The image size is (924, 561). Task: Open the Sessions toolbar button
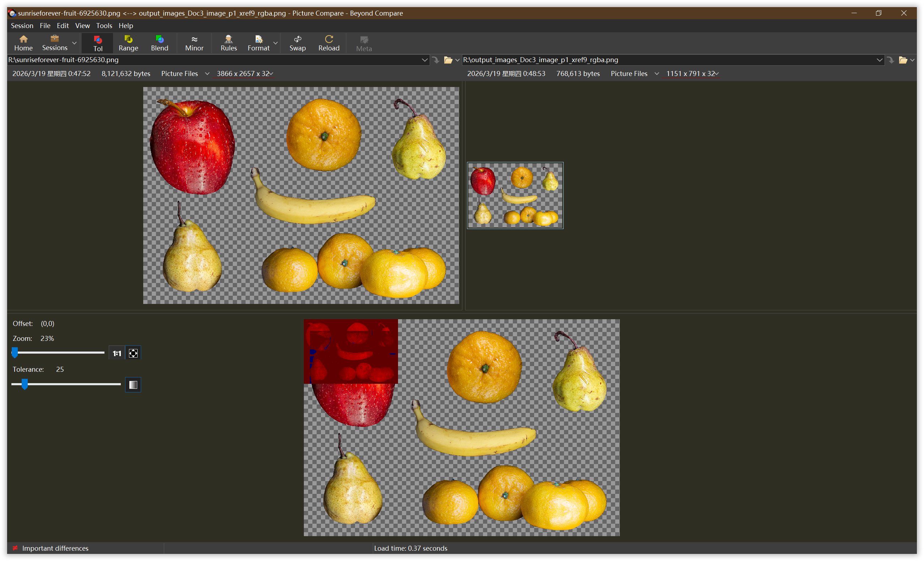55,43
